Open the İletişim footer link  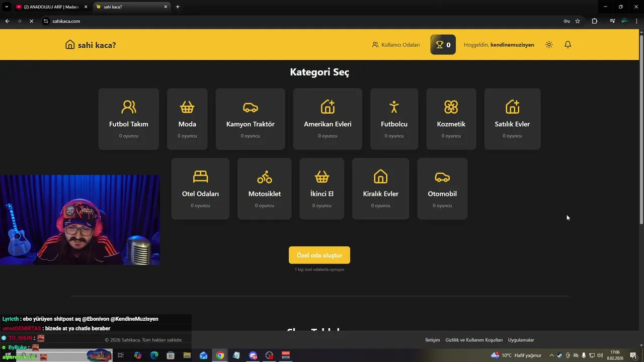point(433,340)
